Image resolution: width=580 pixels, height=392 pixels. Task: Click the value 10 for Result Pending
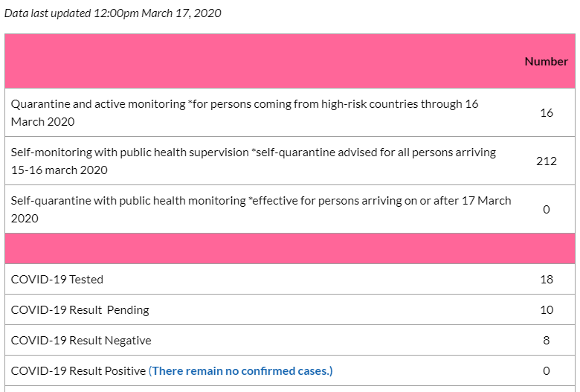point(547,310)
